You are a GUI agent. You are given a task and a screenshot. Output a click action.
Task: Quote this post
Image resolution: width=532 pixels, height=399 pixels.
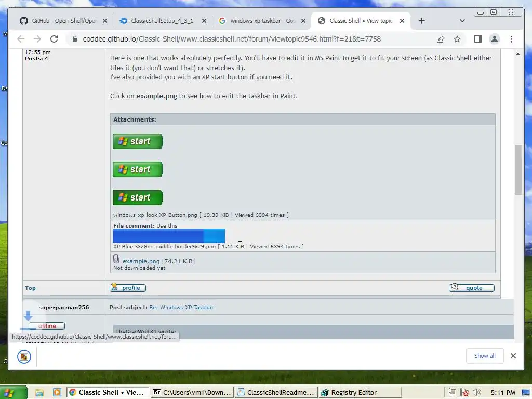coord(472,288)
